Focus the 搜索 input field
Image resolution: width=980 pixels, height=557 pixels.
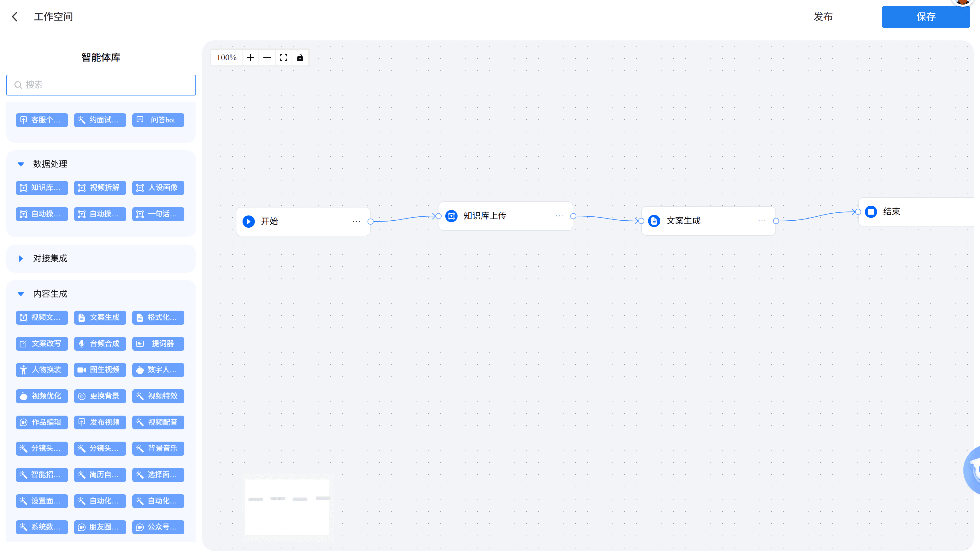[101, 85]
